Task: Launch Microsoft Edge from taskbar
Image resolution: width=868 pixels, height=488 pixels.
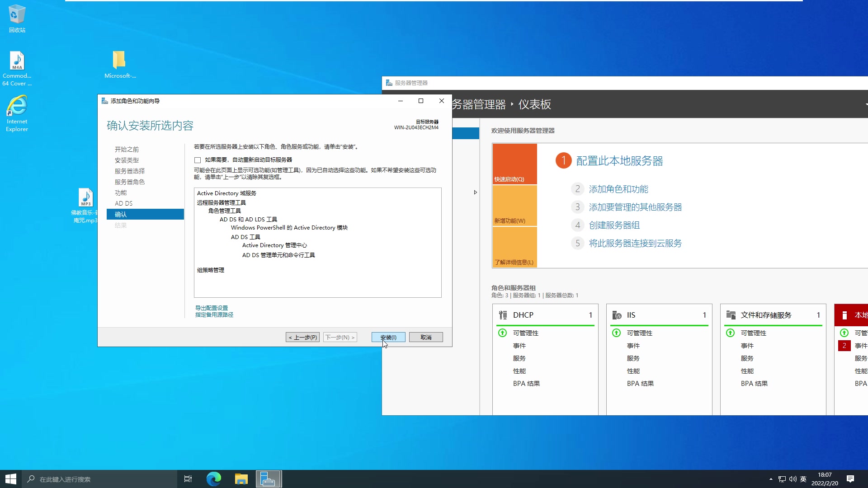Action: (x=214, y=479)
